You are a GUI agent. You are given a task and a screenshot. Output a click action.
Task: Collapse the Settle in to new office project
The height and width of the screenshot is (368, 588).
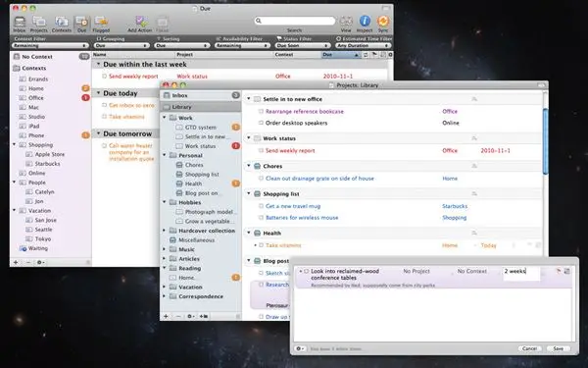pyautogui.click(x=248, y=99)
